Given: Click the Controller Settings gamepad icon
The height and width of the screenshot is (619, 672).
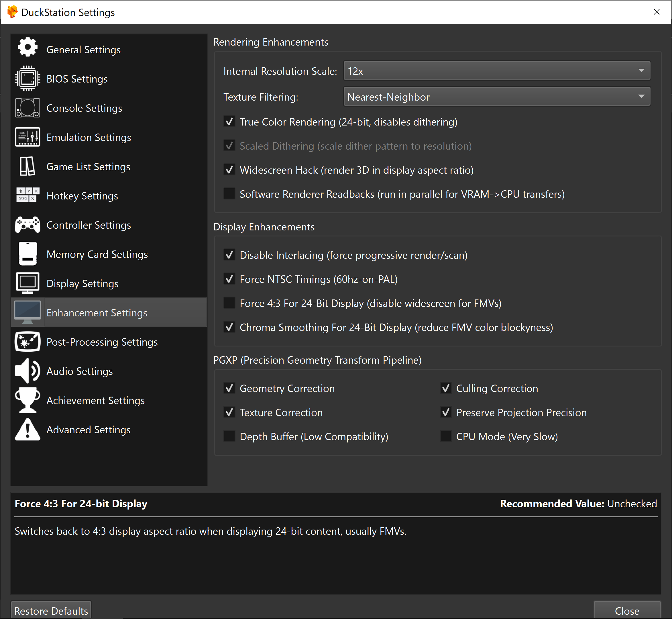Looking at the screenshot, I should (27, 224).
